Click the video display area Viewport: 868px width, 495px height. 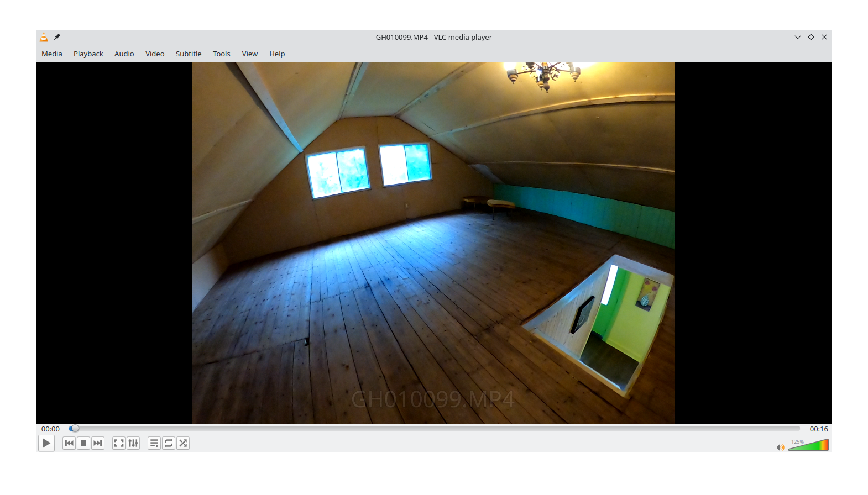(x=433, y=243)
